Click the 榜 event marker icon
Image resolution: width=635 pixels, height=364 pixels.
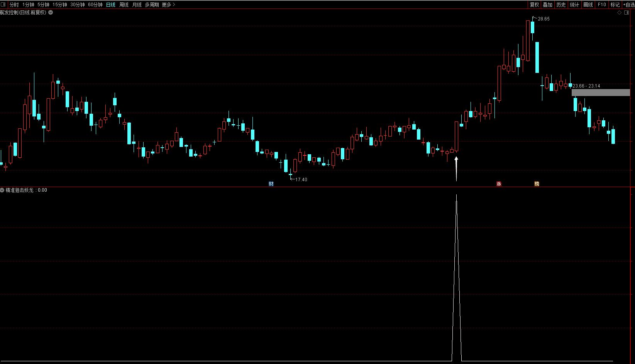tap(537, 184)
